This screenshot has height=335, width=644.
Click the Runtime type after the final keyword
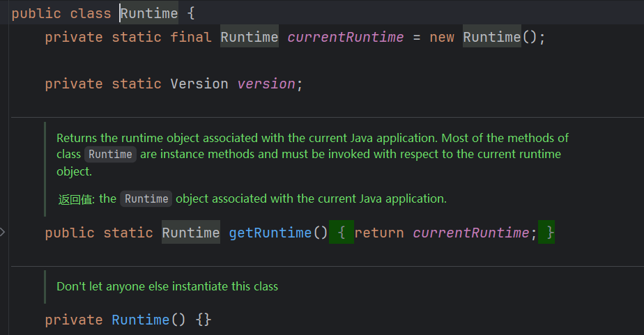coord(250,36)
